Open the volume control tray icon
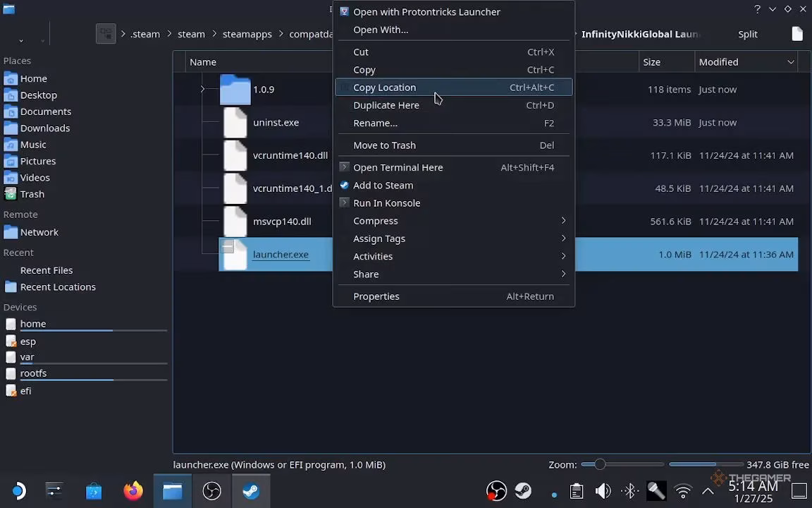This screenshot has width=812, height=508. 603,490
